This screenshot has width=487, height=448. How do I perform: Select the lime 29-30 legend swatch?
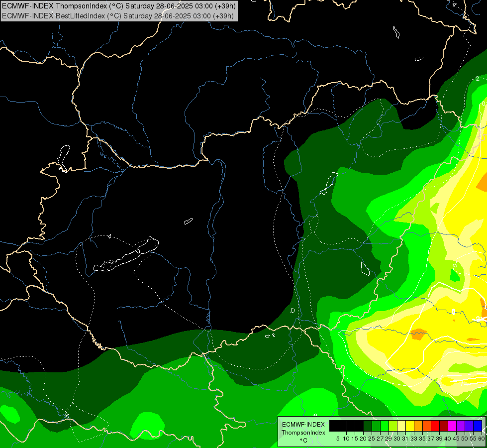[393, 426]
